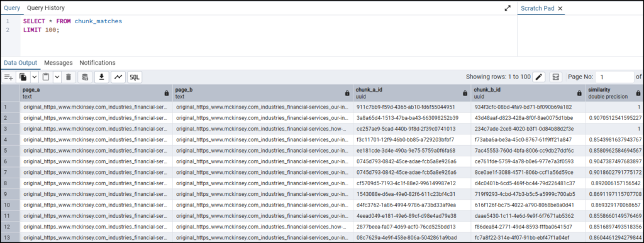
Task: Select row number 12 header
Action: click(10, 227)
